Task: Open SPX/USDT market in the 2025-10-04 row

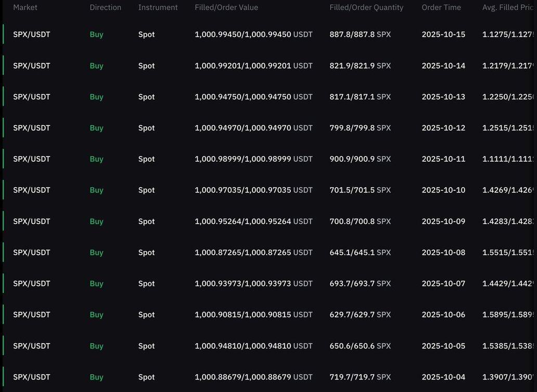Action: tap(32, 377)
